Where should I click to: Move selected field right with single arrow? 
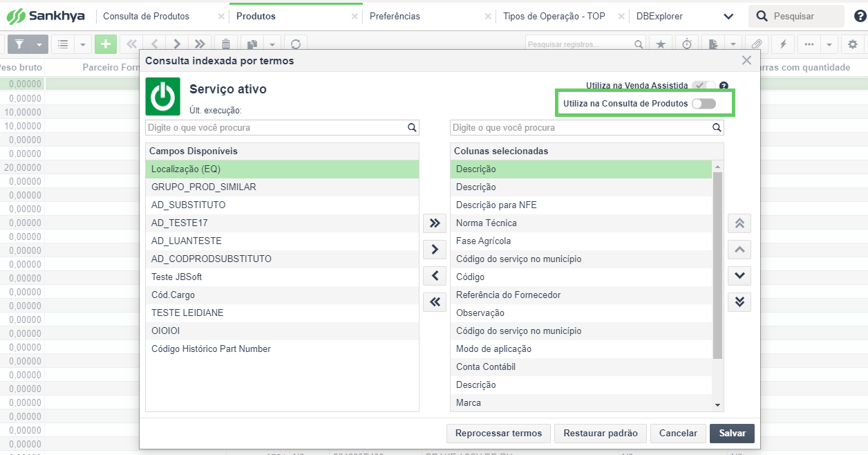[x=435, y=250]
